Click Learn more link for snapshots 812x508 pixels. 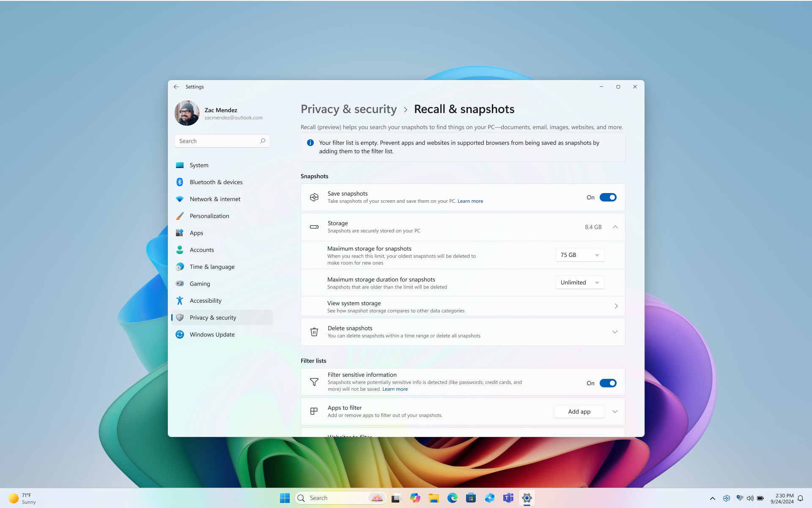click(x=470, y=201)
